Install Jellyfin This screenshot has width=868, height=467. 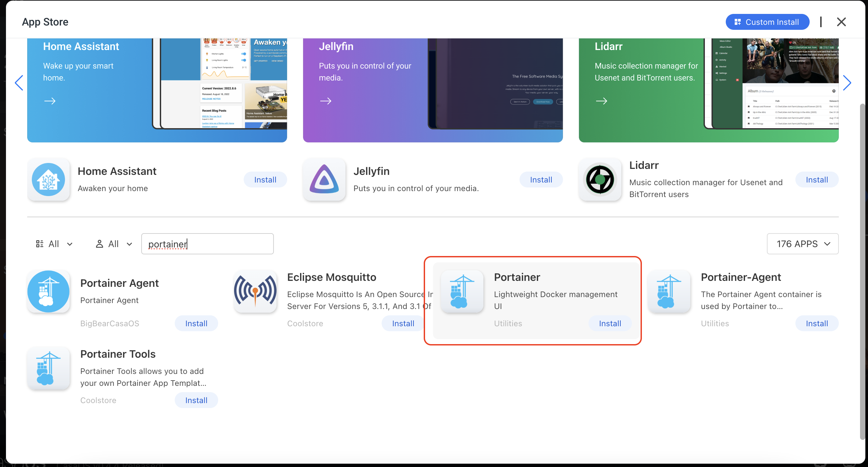[x=541, y=180]
